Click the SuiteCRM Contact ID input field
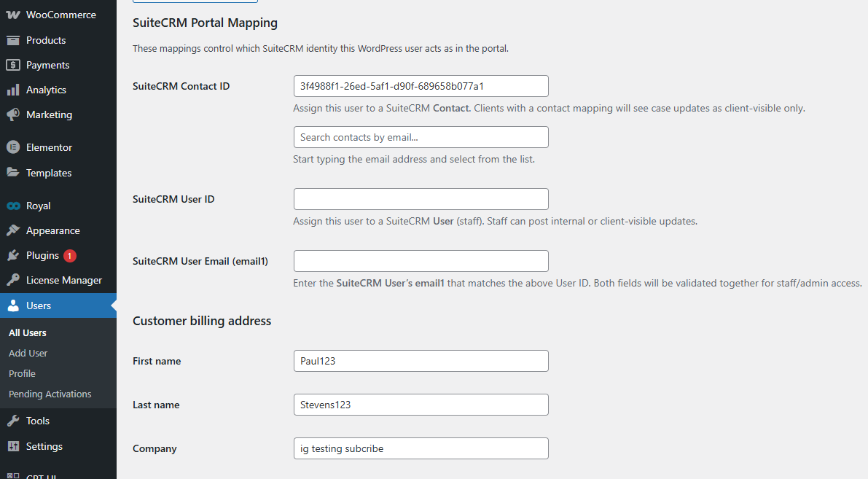Viewport: 868px width, 479px height. 421,86
